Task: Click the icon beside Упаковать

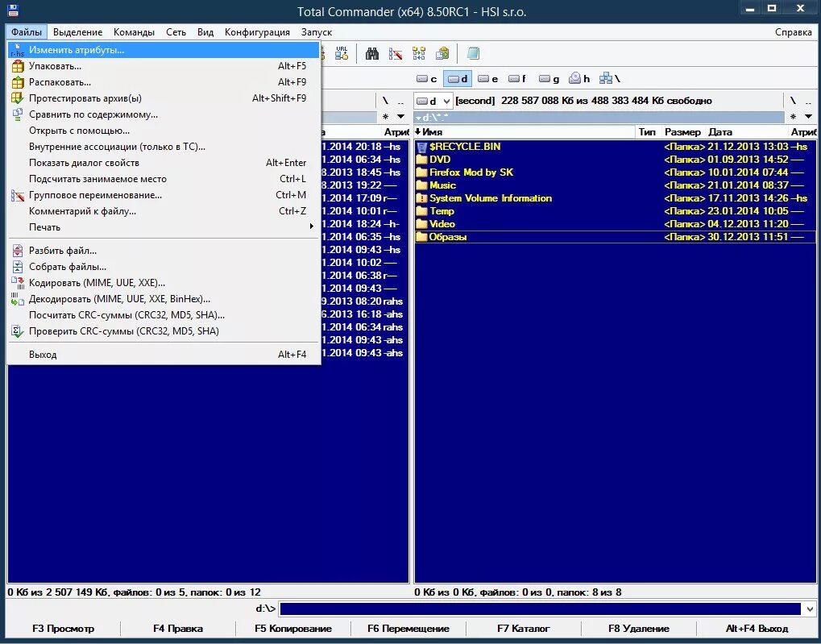Action: [18, 66]
